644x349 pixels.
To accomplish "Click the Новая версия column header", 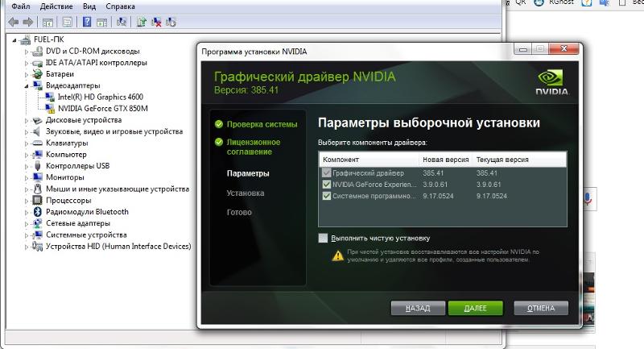I will click(x=446, y=160).
